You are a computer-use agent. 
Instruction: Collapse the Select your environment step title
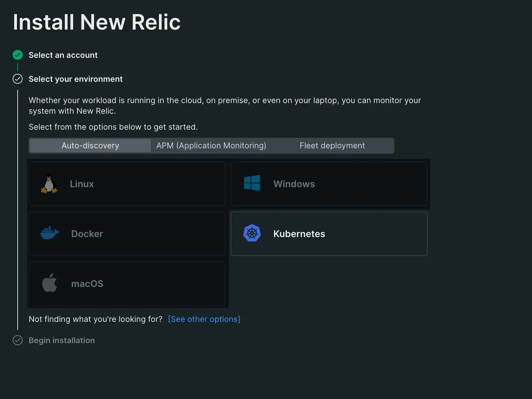[75, 79]
